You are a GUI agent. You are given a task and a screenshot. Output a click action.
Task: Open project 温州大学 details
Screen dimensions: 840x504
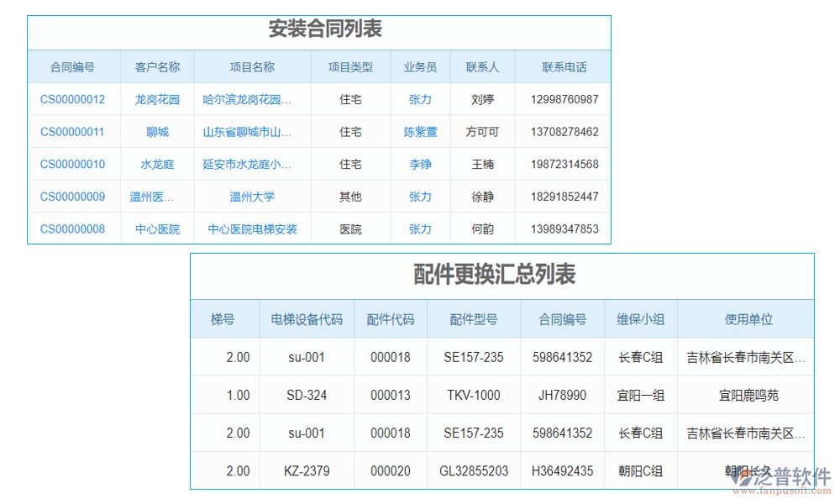tap(252, 196)
